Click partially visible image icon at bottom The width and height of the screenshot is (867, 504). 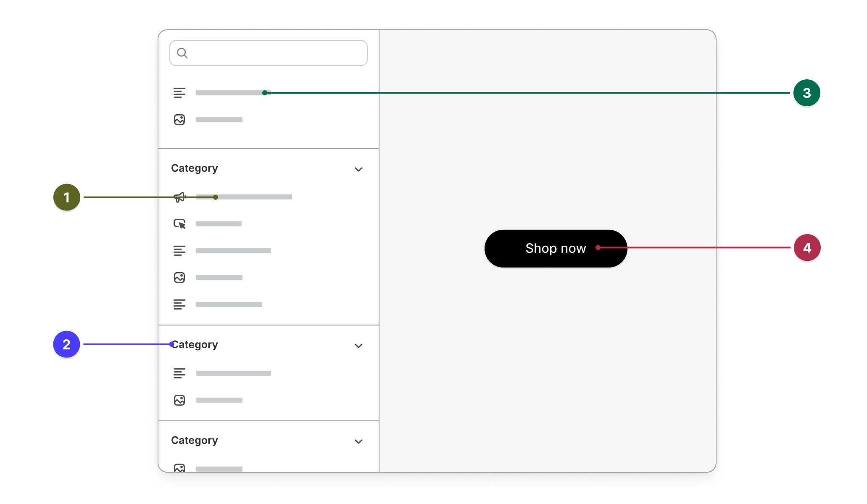(x=179, y=468)
